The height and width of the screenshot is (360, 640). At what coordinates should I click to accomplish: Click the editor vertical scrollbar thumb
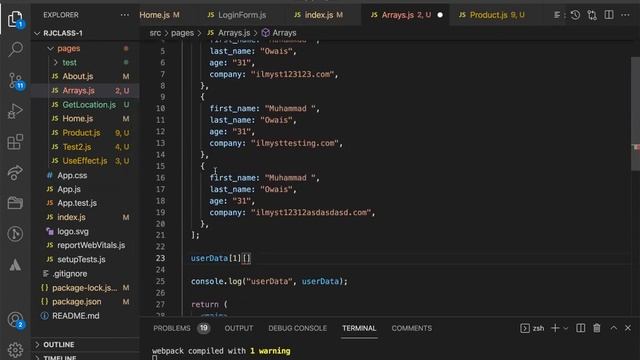point(635,114)
